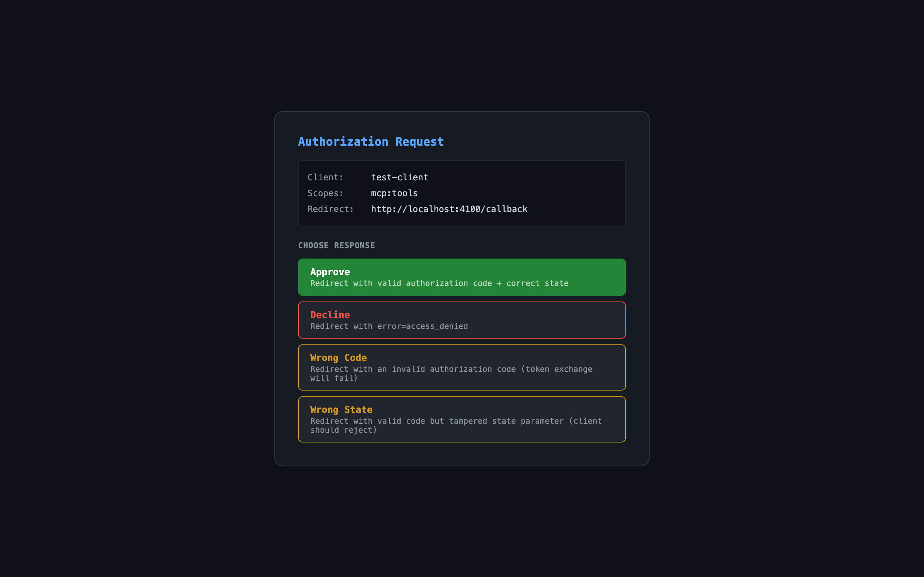Click the Authorization Request heading
Screen dimensions: 924x577
[371, 141]
